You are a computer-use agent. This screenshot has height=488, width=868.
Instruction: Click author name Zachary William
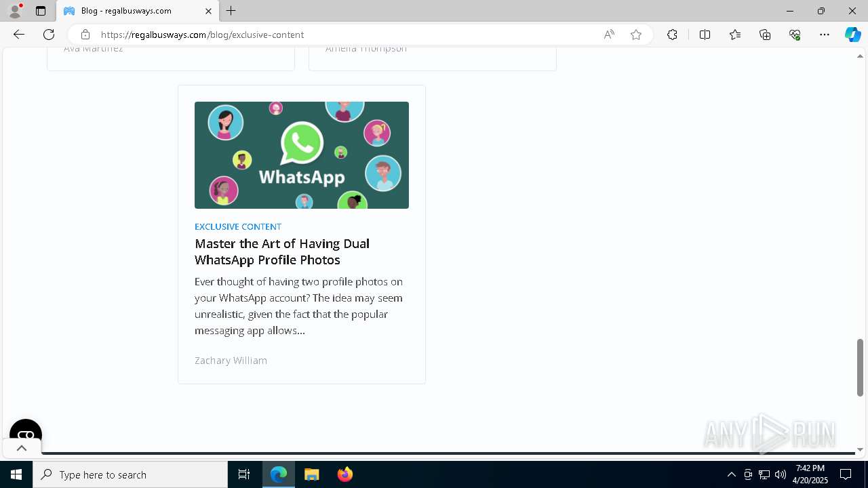231,361
